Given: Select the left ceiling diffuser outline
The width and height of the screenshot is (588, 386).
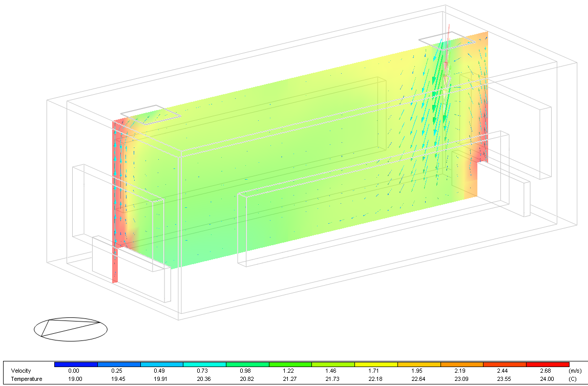Looking at the screenshot, I should (151, 115).
